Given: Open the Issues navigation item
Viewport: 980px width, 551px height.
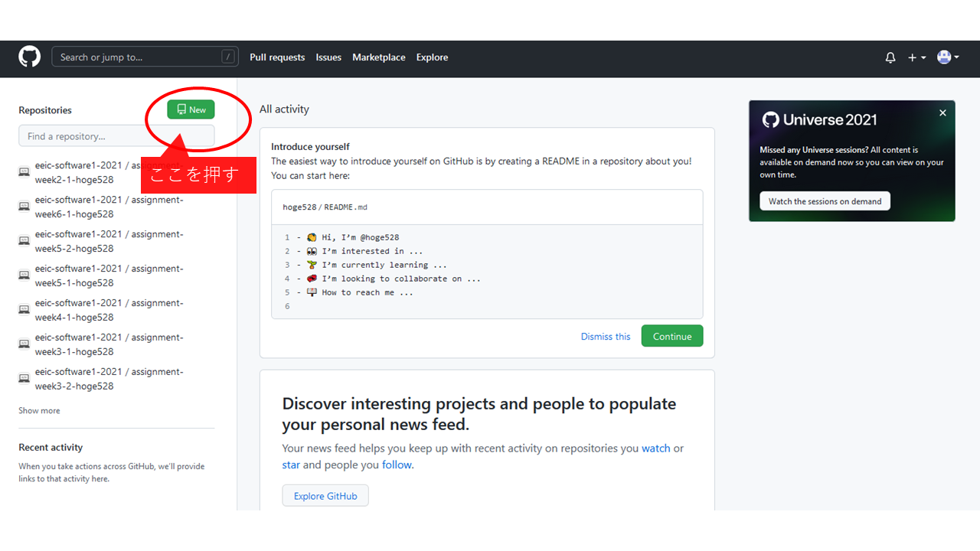Looking at the screenshot, I should (328, 57).
